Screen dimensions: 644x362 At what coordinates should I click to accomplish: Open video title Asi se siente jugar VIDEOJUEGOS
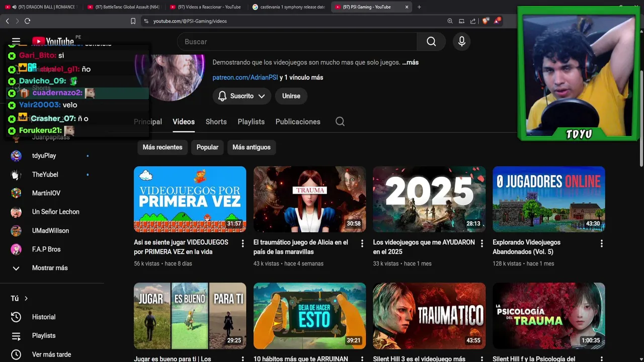(x=181, y=247)
